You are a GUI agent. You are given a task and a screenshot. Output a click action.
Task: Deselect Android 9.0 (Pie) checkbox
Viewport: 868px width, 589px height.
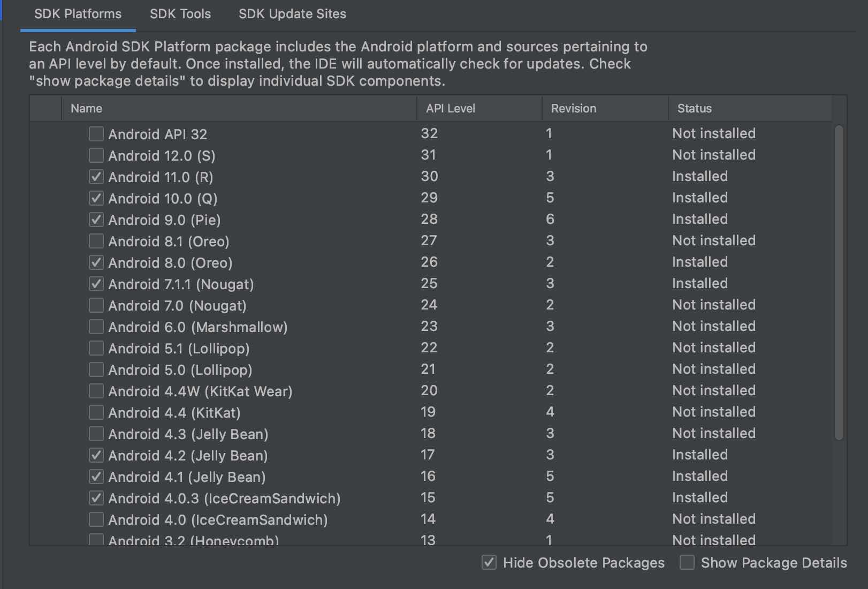96,220
